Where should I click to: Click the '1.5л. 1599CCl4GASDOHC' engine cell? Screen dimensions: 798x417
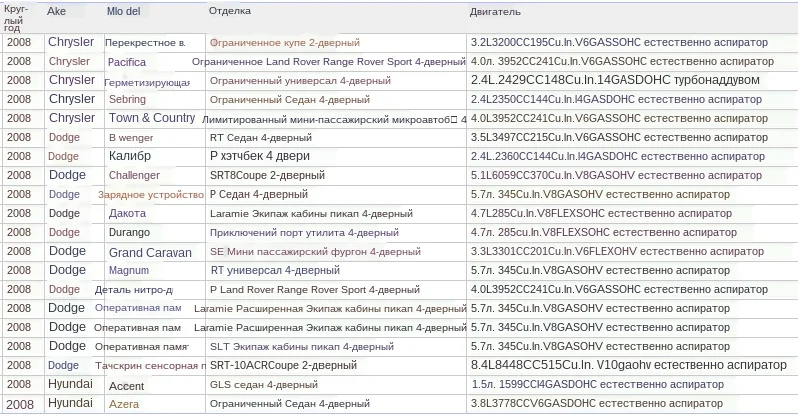point(597,384)
